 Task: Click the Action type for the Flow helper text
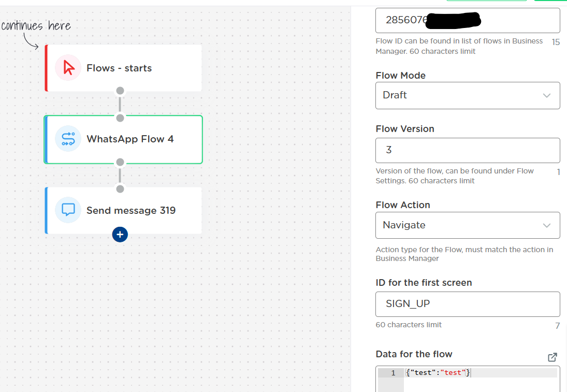click(x=464, y=254)
